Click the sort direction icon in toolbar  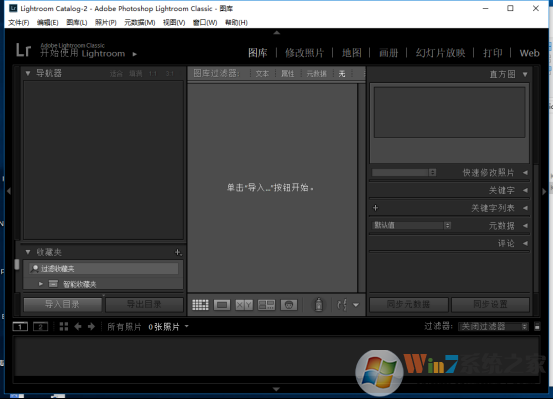click(342, 304)
